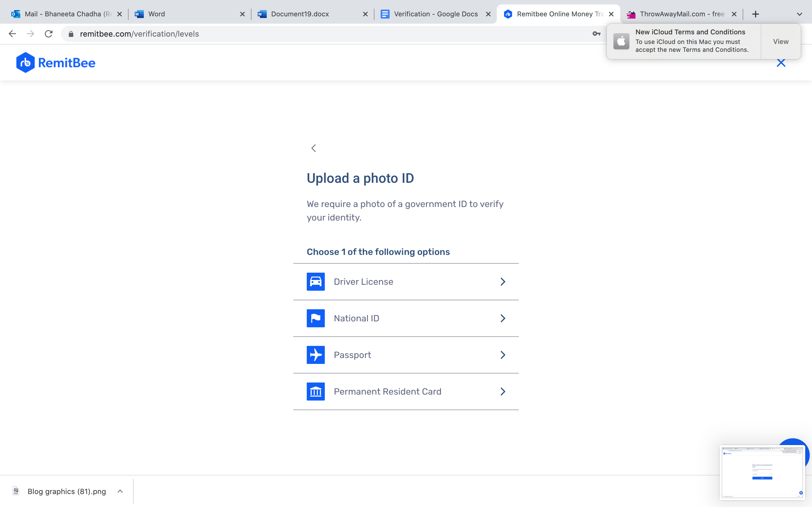Click View on the iCloud notification

[780, 42]
